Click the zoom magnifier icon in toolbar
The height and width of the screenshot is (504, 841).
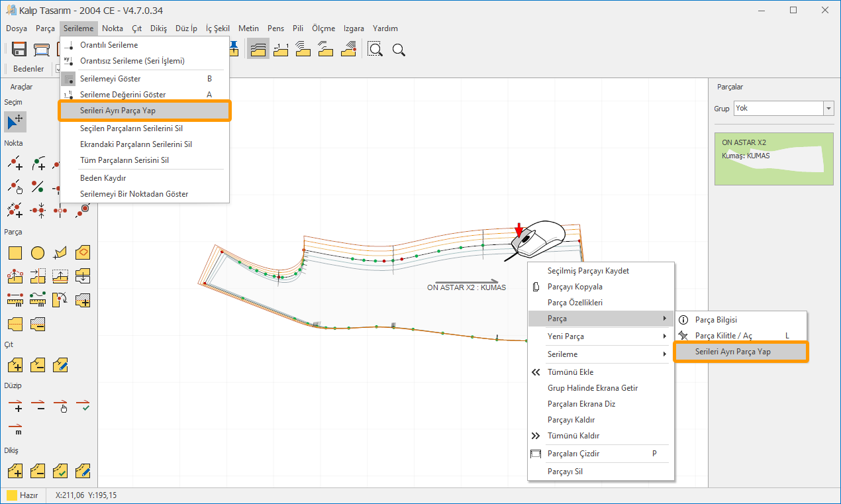(398, 50)
